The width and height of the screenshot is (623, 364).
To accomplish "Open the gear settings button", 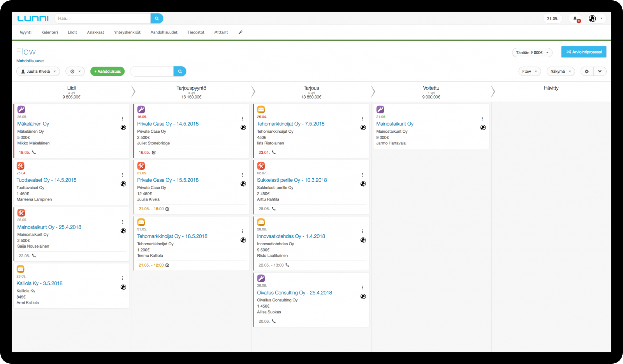I will click(x=587, y=71).
